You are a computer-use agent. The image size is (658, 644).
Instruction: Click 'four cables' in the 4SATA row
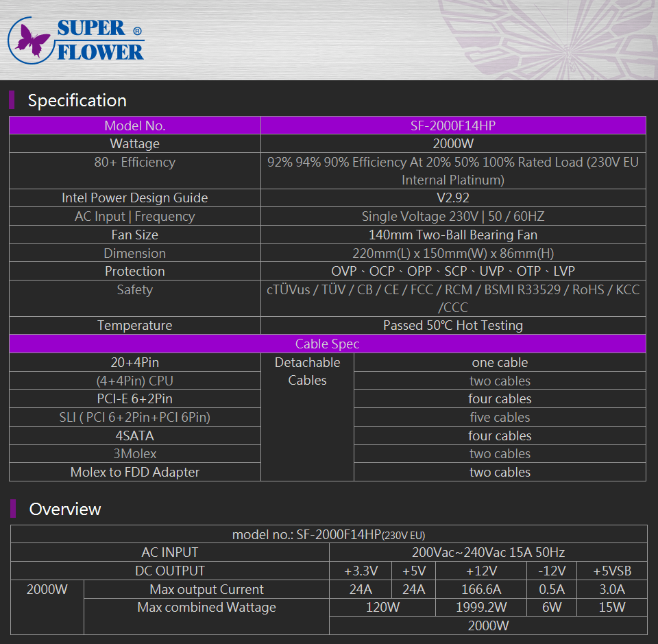(x=500, y=436)
